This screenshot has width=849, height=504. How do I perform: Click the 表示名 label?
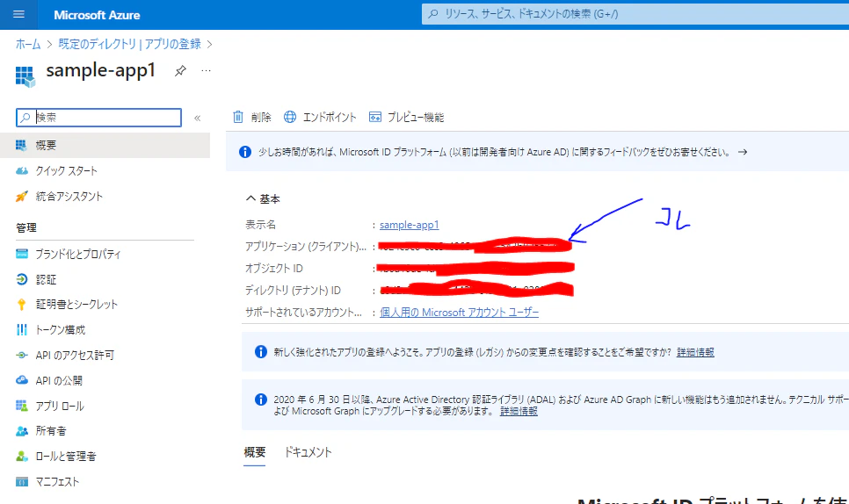(260, 225)
